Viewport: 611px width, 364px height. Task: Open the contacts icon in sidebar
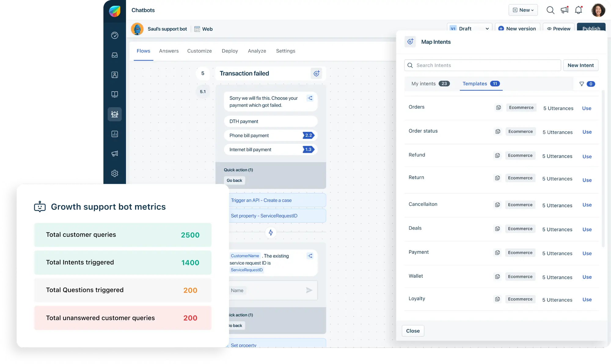[x=115, y=75]
